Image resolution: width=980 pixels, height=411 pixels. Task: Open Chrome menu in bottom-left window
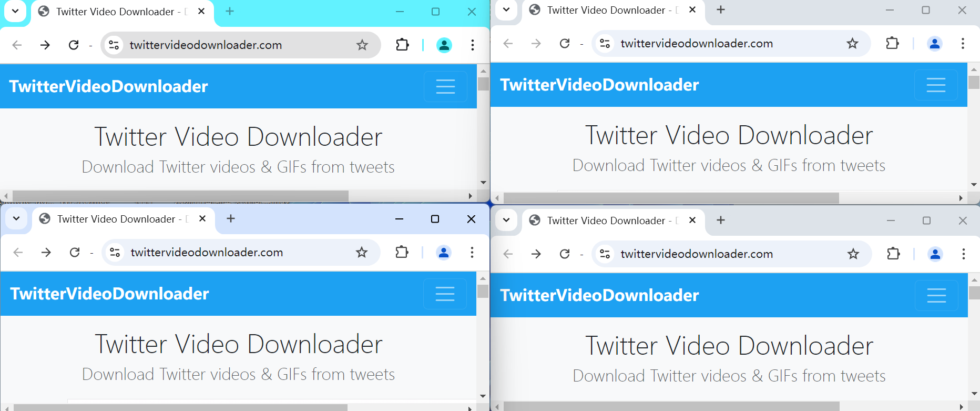click(x=472, y=253)
